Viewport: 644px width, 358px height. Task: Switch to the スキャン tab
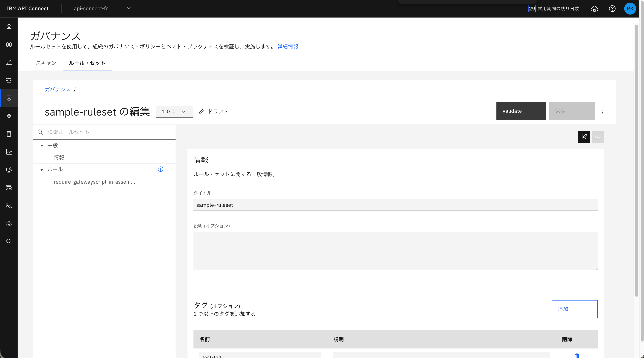click(46, 63)
